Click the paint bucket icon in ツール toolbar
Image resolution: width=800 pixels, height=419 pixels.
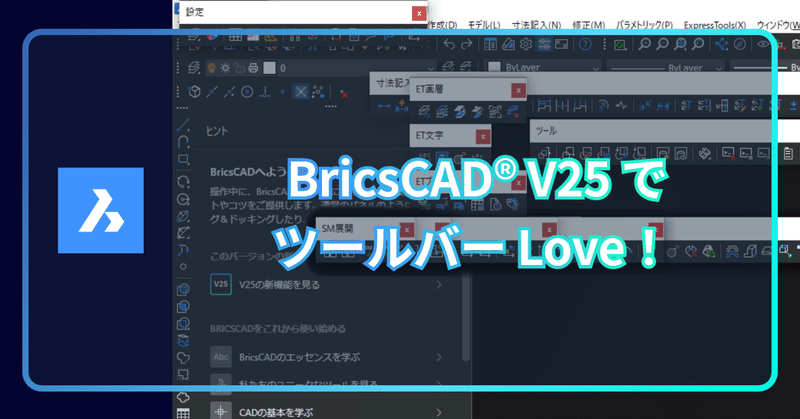click(x=705, y=153)
